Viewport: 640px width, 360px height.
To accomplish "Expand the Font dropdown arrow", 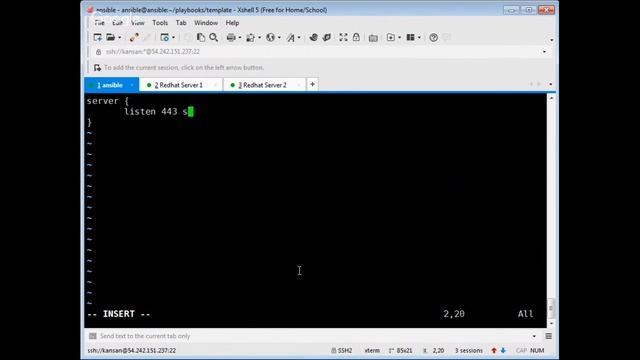I will point(299,38).
